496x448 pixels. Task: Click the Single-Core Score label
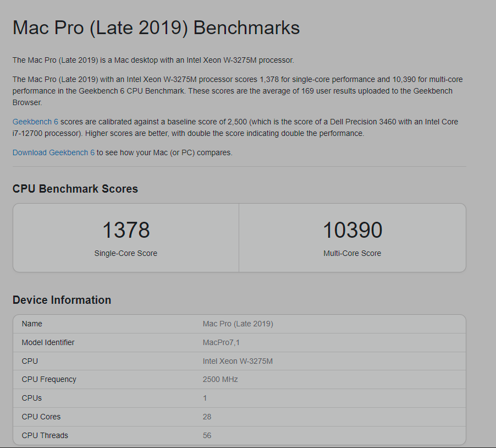click(126, 253)
